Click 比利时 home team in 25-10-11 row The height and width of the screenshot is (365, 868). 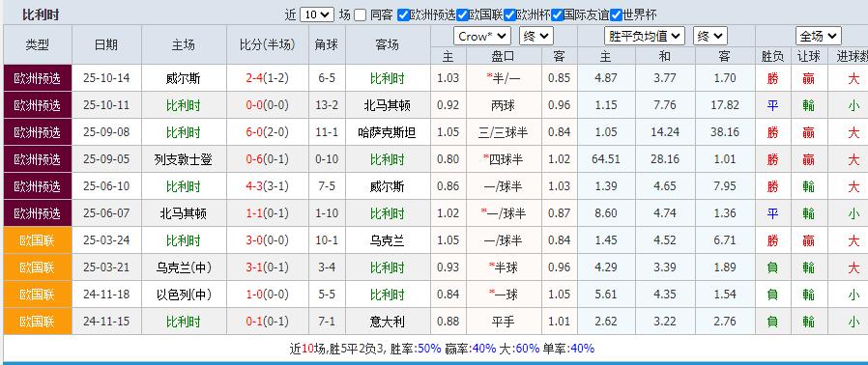point(184,105)
